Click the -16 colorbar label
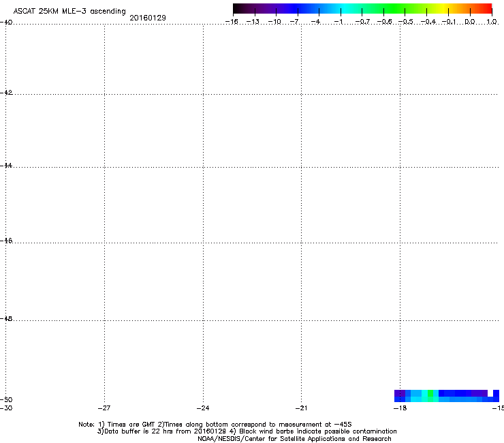504x443 pixels. [232, 22]
